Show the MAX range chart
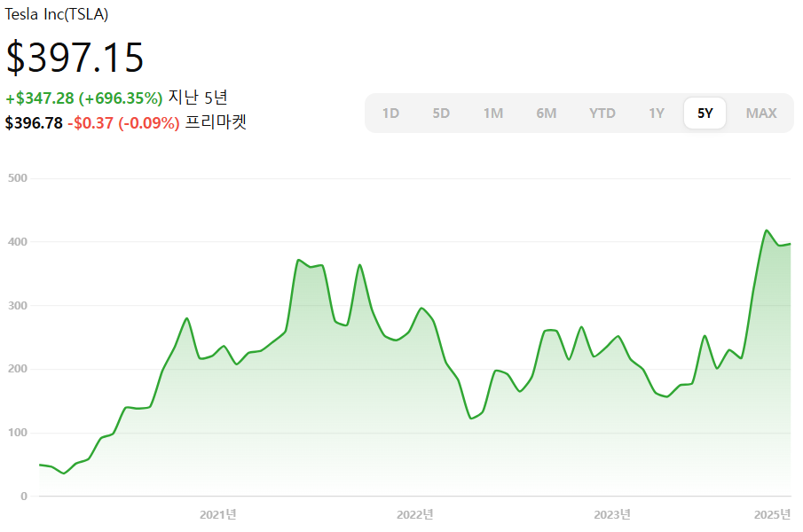This screenshot has height=532, width=803. point(761,113)
